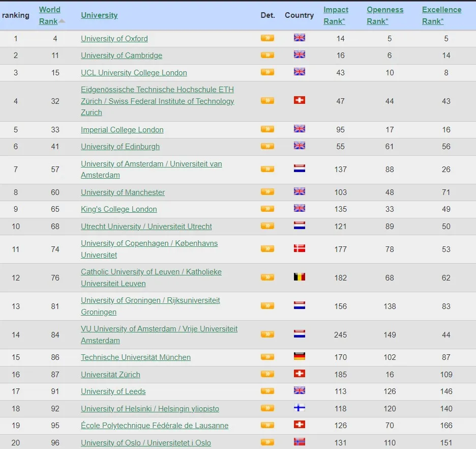The width and height of the screenshot is (476, 449).
Task: Open Catholic University of Leuven link
Action: (151, 277)
